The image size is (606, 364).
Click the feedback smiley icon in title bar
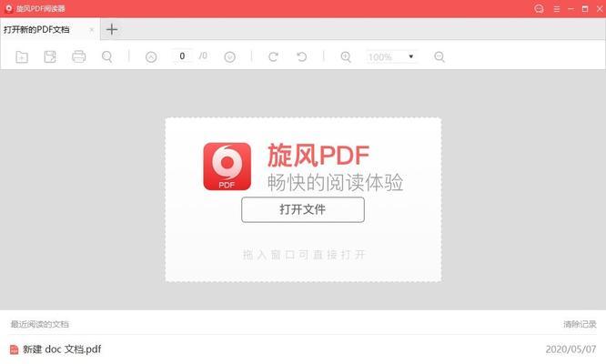tap(539, 8)
